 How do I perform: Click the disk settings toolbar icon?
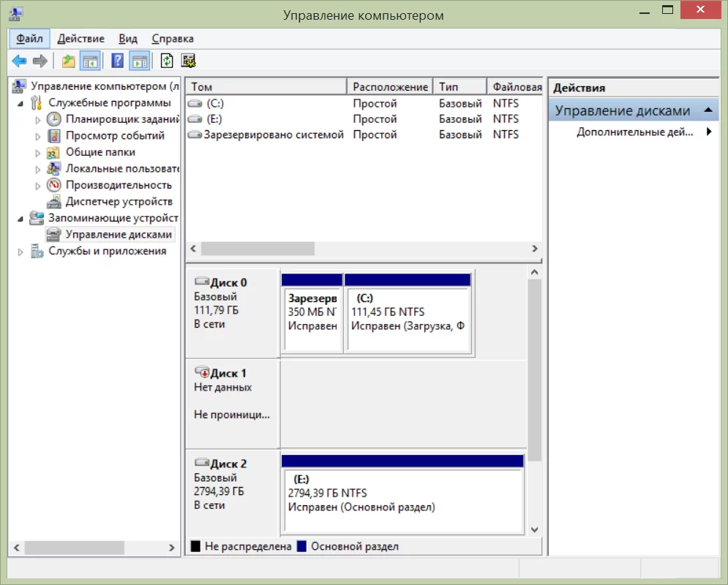188,61
